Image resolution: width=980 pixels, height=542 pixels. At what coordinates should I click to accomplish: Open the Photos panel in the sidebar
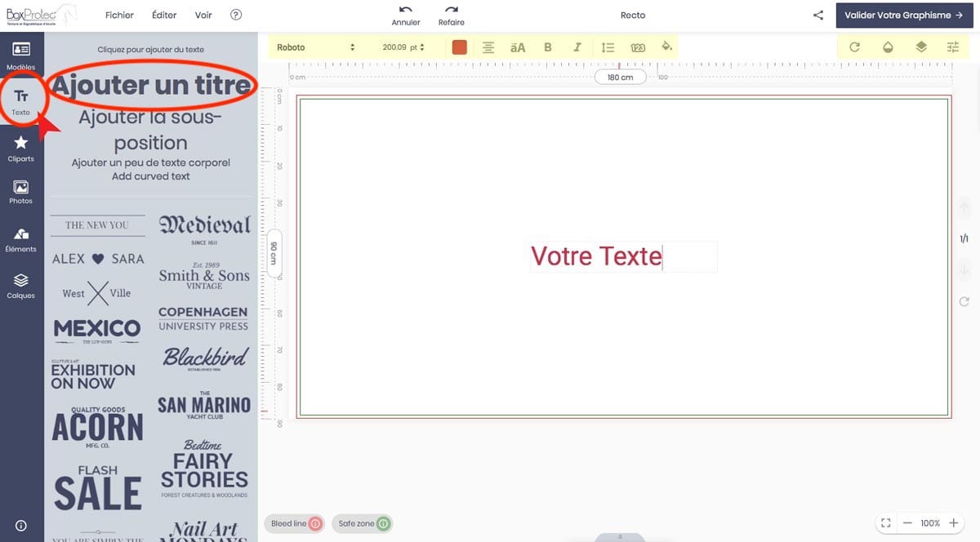(21, 192)
